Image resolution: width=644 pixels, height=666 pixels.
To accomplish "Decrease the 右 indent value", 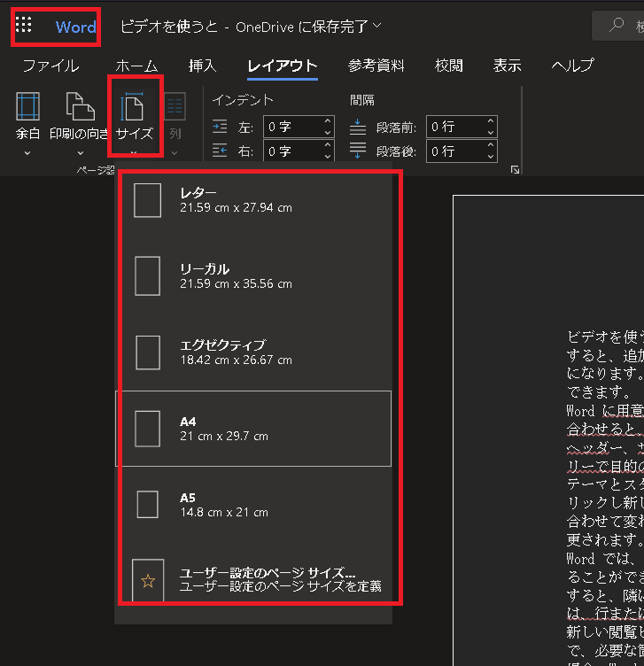I will point(328,156).
